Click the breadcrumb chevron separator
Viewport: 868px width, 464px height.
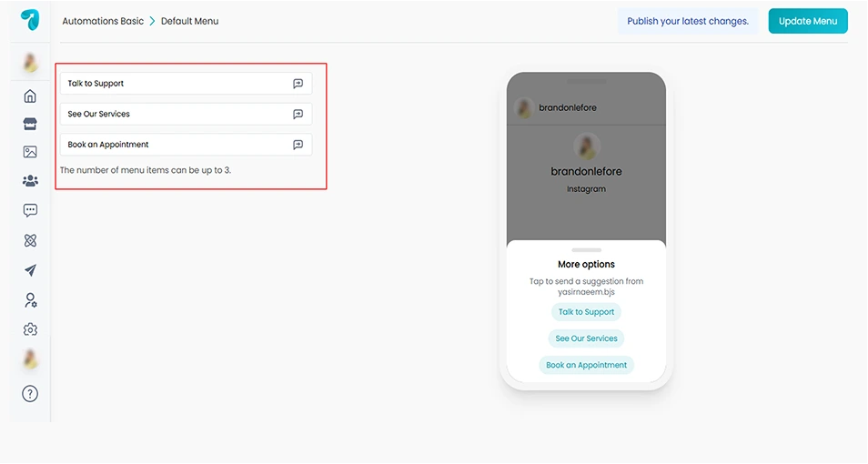tap(152, 21)
